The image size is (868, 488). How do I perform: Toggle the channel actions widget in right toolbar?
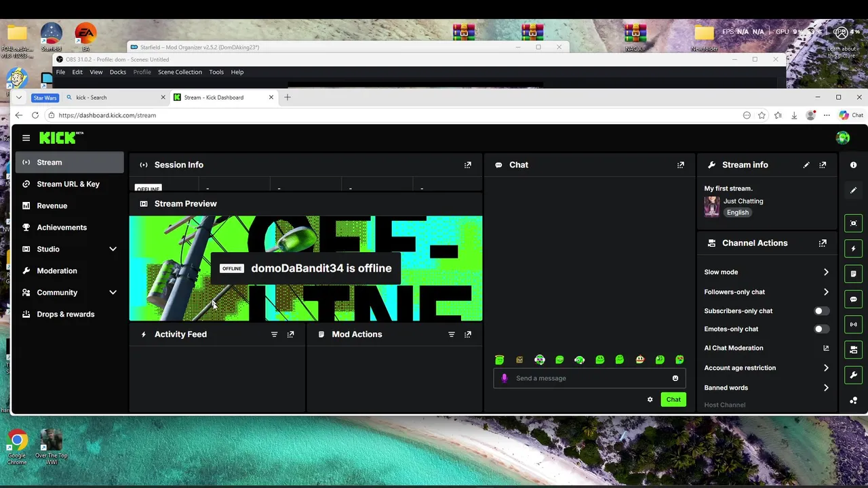click(853, 350)
